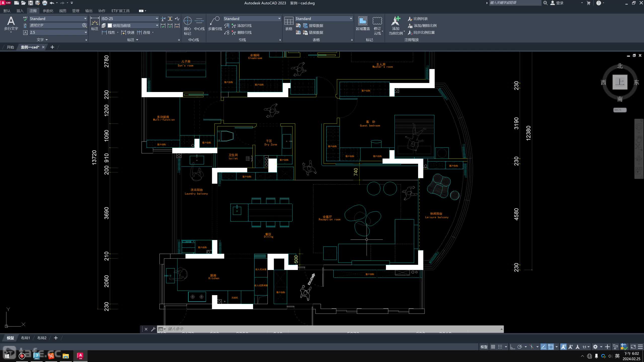
Task: Click 提取数据 button
Action: coord(313,26)
